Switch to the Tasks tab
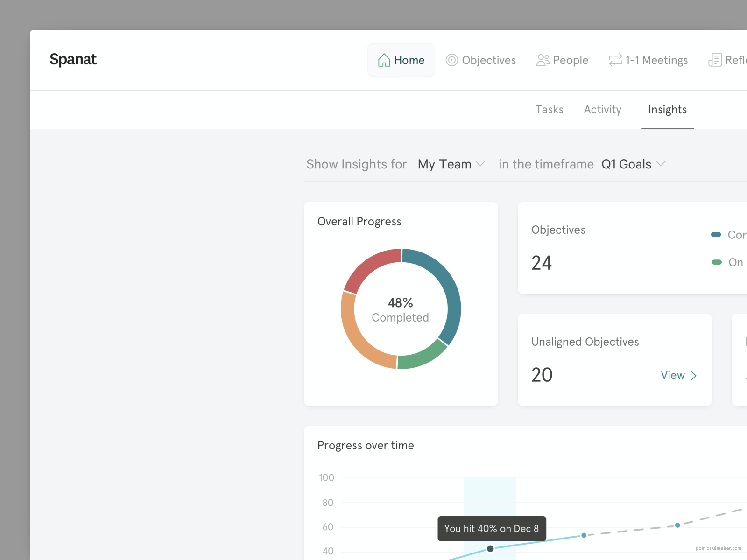 pos(549,110)
